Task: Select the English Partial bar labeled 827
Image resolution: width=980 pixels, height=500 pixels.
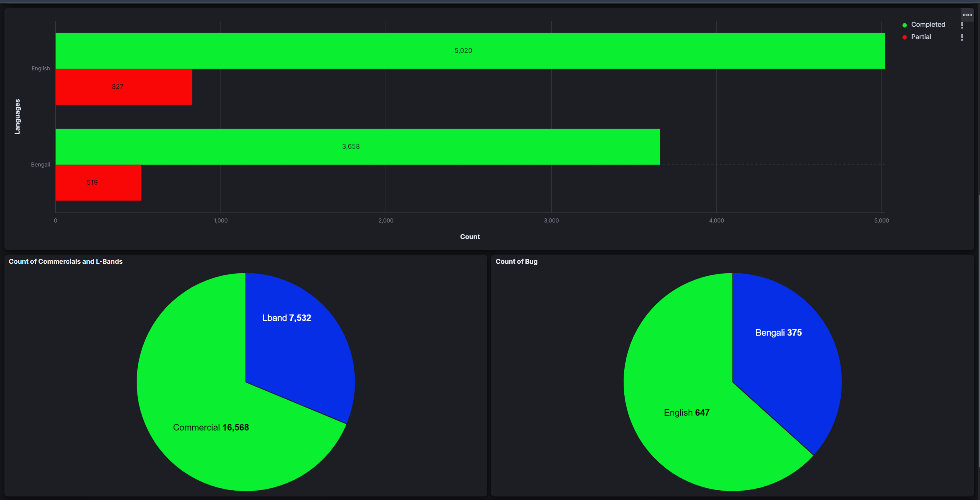Action: coord(124,87)
